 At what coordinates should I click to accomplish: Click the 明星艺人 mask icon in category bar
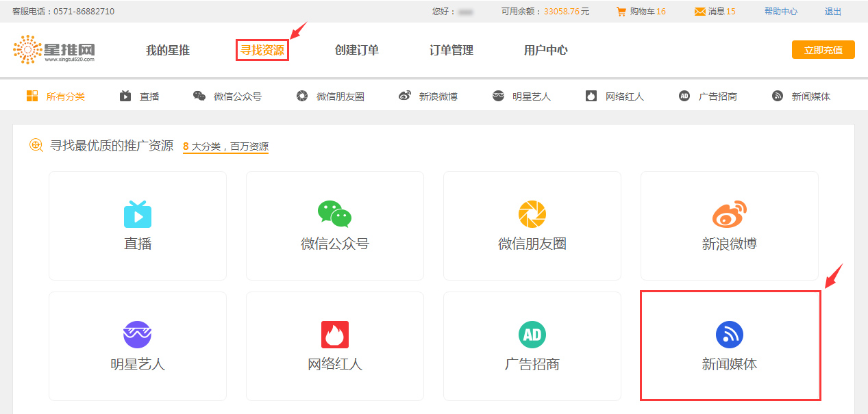[x=498, y=96]
